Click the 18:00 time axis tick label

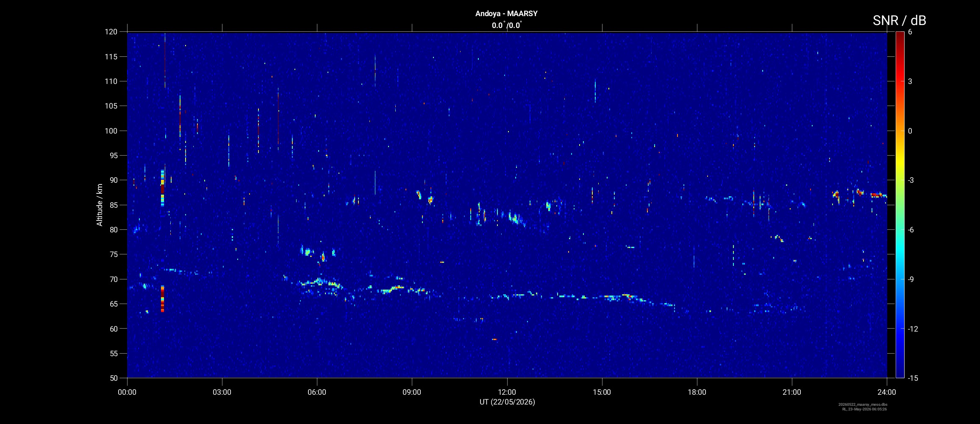click(x=697, y=392)
